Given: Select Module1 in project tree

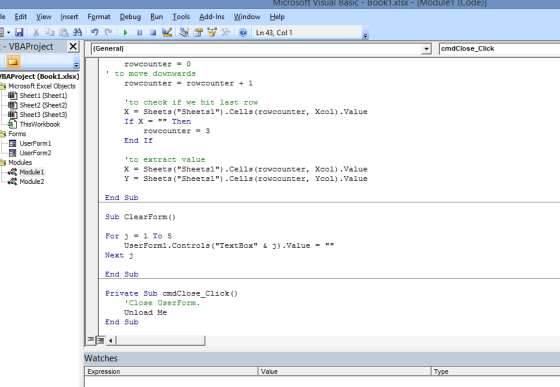Looking at the screenshot, I should pos(32,172).
